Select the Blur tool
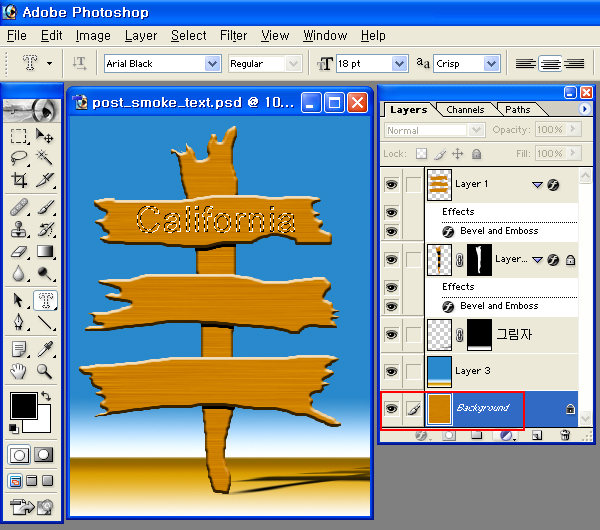Viewport: 600px width, 530px height. [18, 274]
